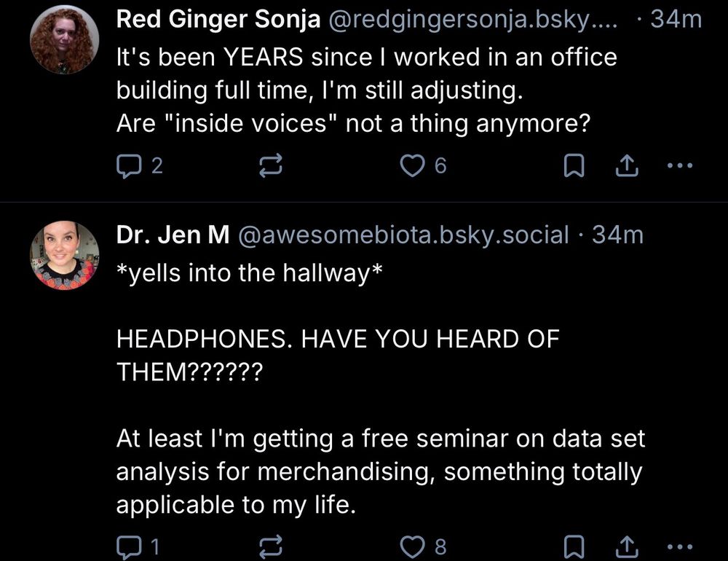Viewport: 728px width, 561px height.
Task: Share Red Ginger Sonja's post
Action: coord(625,167)
